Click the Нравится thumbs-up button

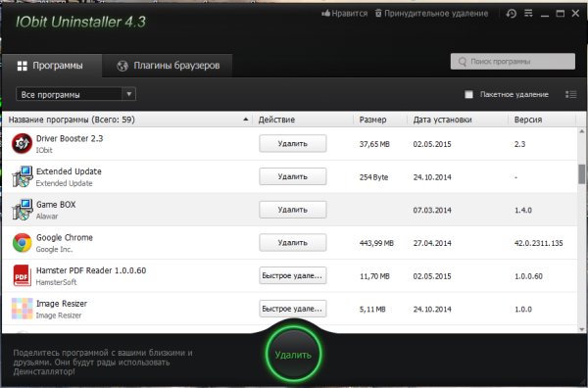[x=344, y=14]
